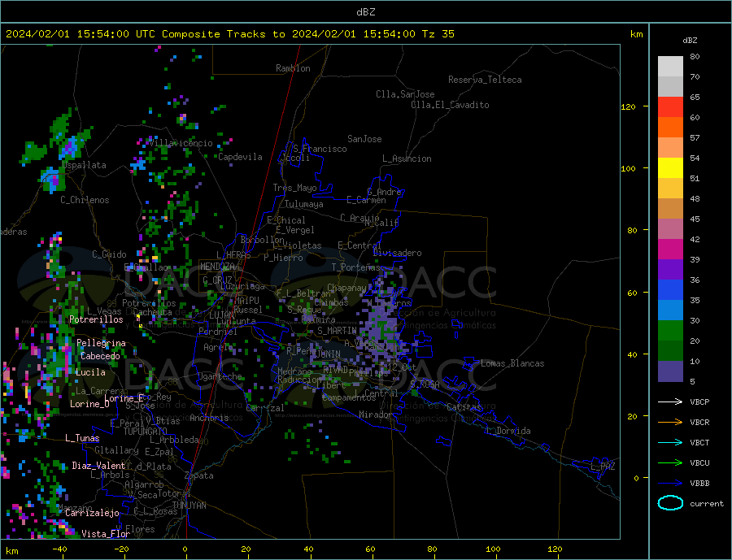Image resolution: width=732 pixels, height=560 pixels.
Task: Click the 'S_MARTIN' city label
Action: pyautogui.click(x=337, y=331)
